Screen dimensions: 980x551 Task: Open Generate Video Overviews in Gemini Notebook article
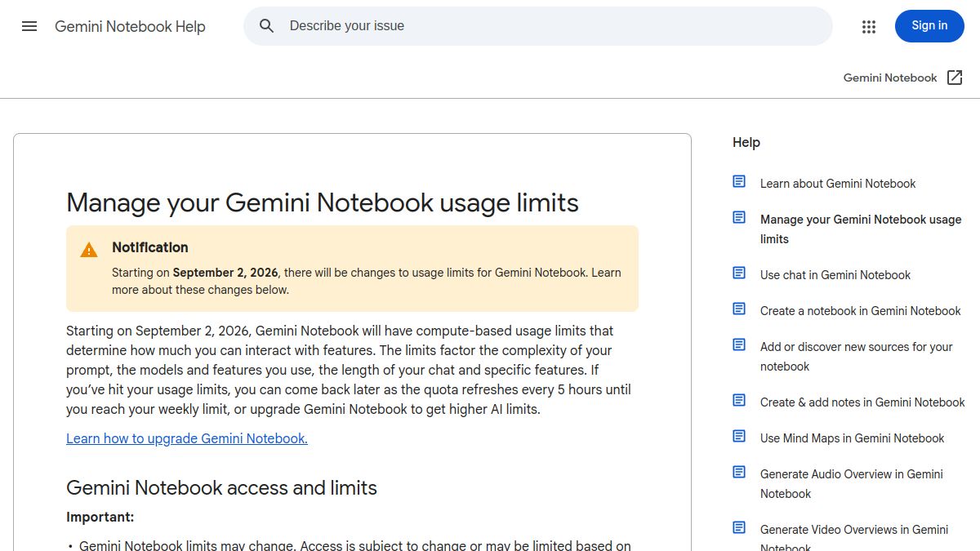[854, 539]
